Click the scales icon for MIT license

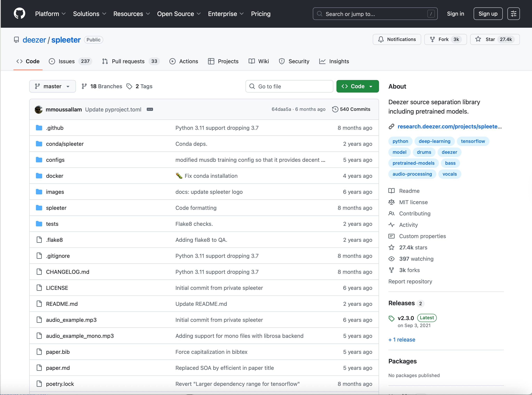[x=391, y=202]
